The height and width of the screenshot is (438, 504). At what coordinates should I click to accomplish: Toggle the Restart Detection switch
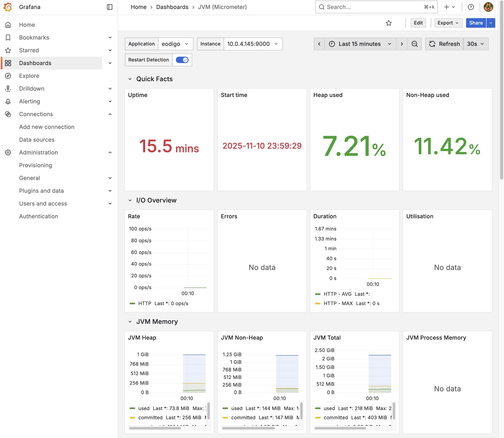click(182, 60)
